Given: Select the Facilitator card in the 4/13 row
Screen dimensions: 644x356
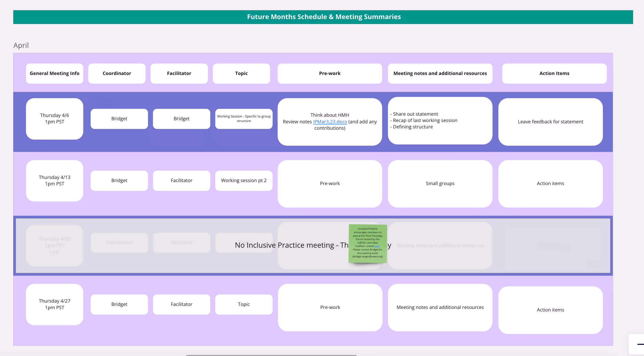Looking at the screenshot, I should tap(181, 181).
